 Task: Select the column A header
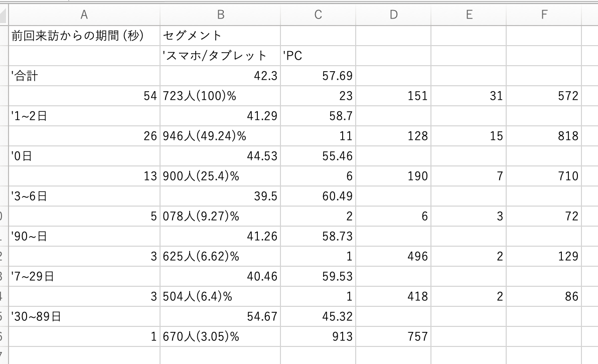coord(84,15)
